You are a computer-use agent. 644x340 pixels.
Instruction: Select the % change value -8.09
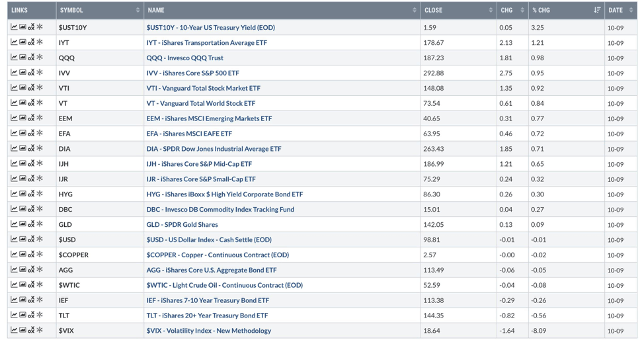(x=538, y=331)
